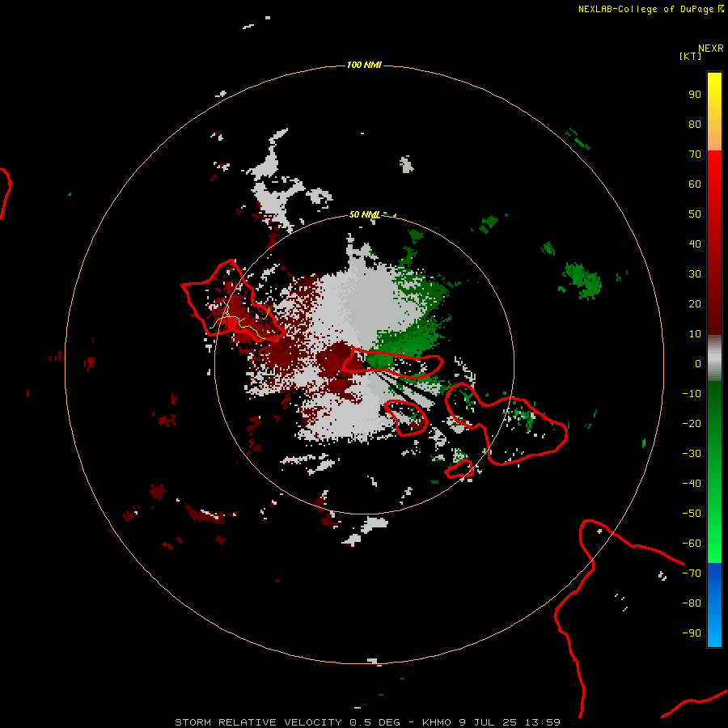The height and width of the screenshot is (728, 728).
Task: Click the [KT] units label above colorbar
Action: pyautogui.click(x=691, y=56)
